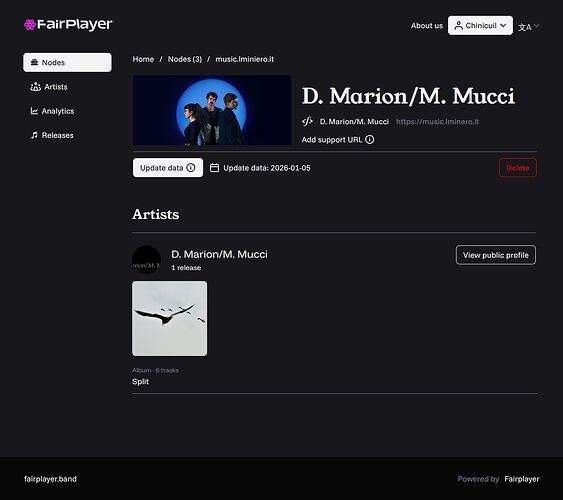Click the info icon inside Update data button

[191, 168]
